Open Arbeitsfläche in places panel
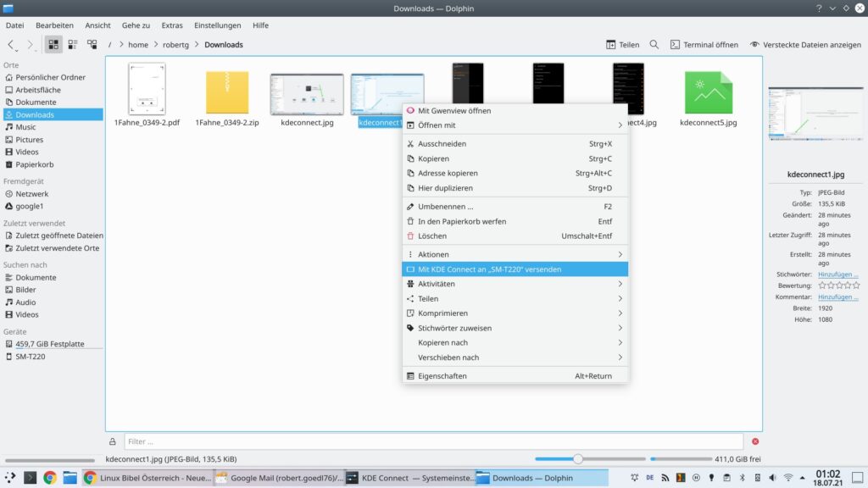Viewport: 868px width, 488px height. pos(53,90)
